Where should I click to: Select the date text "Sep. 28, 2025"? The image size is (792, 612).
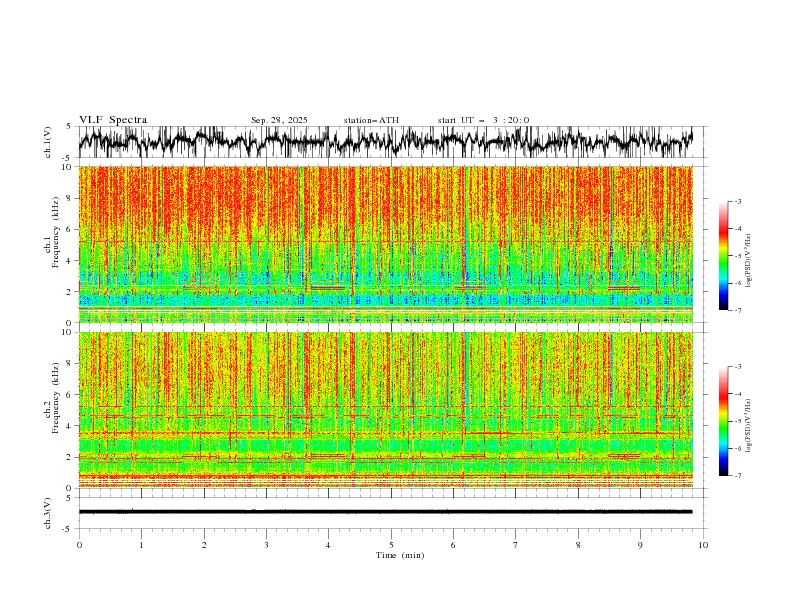click(x=279, y=120)
